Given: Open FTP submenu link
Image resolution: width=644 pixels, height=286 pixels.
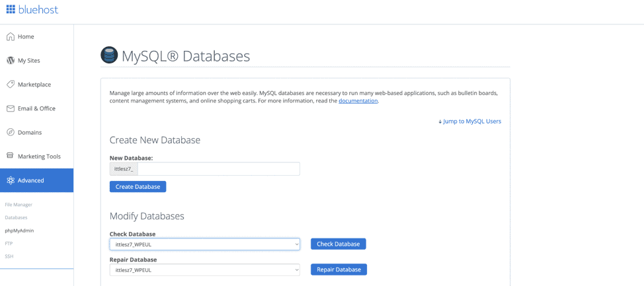Looking at the screenshot, I should click(9, 243).
